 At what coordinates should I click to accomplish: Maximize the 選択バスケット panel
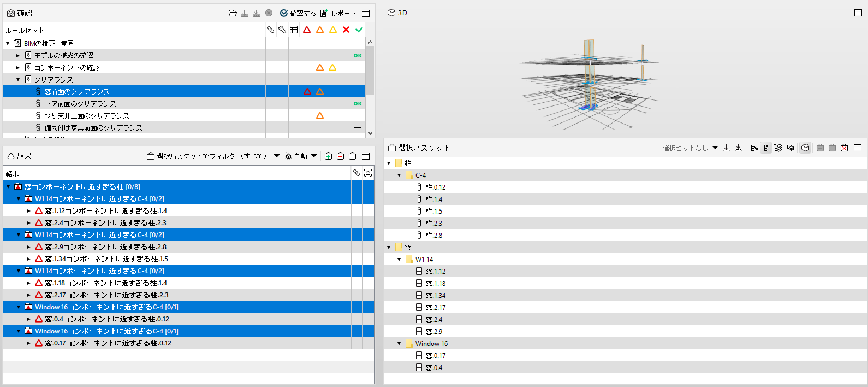(858, 148)
